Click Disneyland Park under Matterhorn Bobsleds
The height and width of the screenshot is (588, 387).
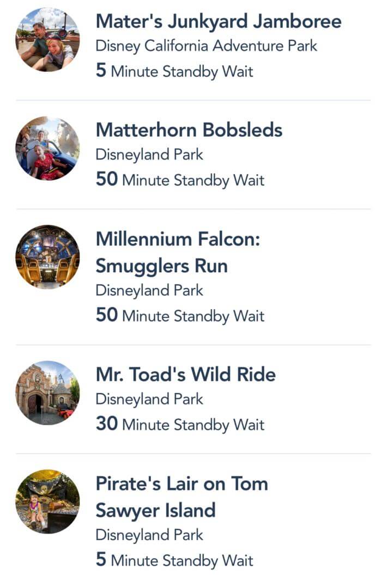click(149, 155)
